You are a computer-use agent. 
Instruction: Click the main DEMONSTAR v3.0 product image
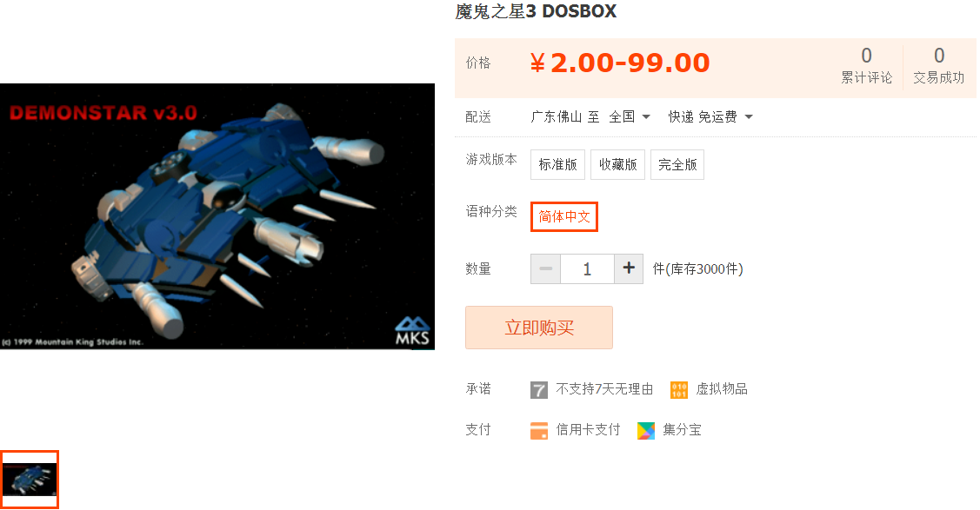[217, 216]
